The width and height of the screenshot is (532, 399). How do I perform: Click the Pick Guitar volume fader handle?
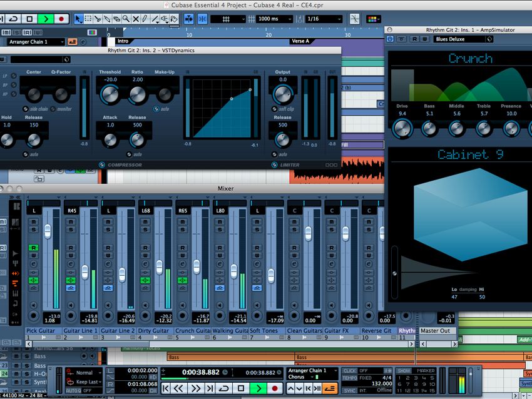[x=47, y=232]
